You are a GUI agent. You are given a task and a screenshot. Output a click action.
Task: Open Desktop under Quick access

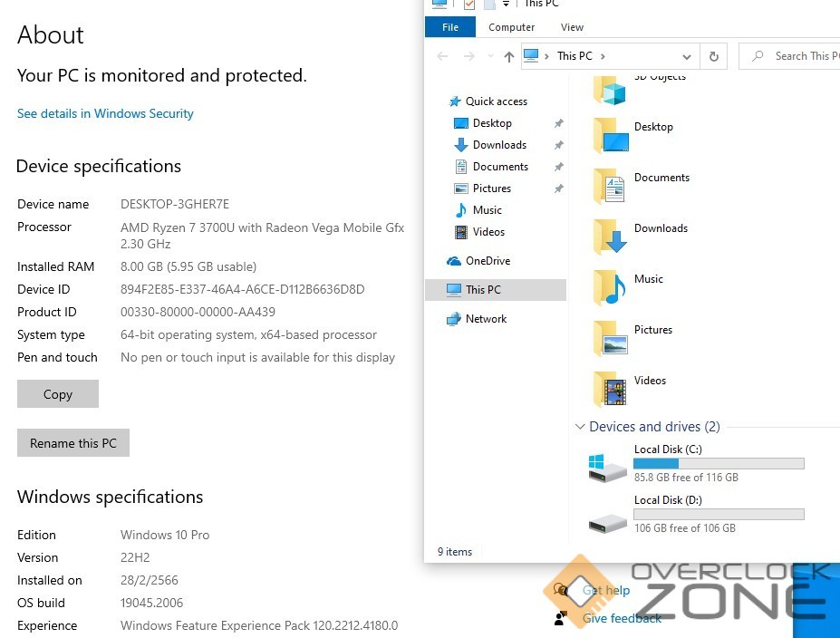[492, 123]
